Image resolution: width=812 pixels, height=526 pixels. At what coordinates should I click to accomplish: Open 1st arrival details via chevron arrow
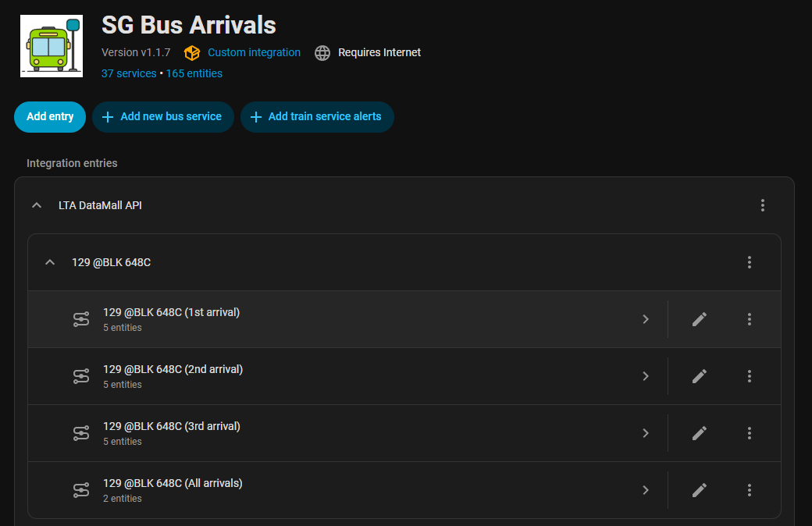point(646,319)
